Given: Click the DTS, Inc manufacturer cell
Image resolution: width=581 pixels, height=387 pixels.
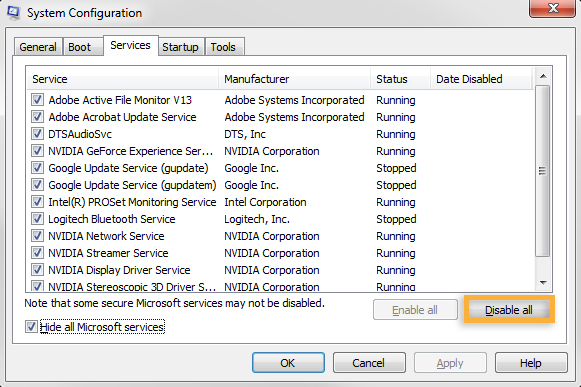Looking at the screenshot, I should tap(245, 134).
